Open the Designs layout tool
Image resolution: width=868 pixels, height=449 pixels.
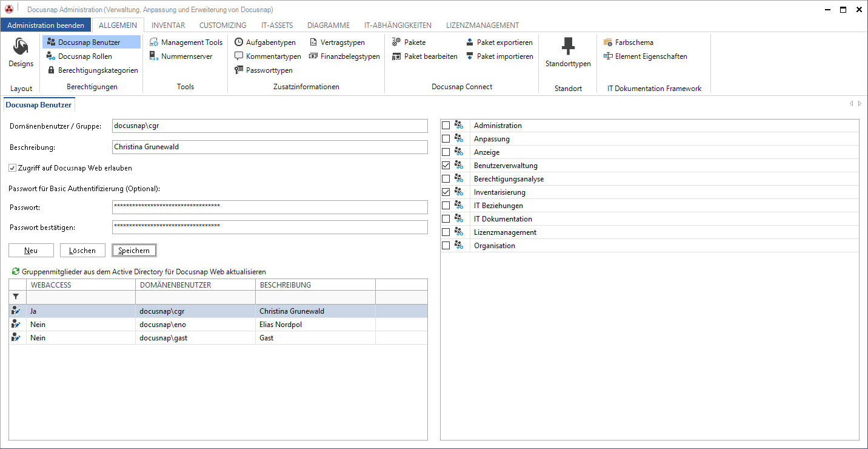(x=21, y=53)
